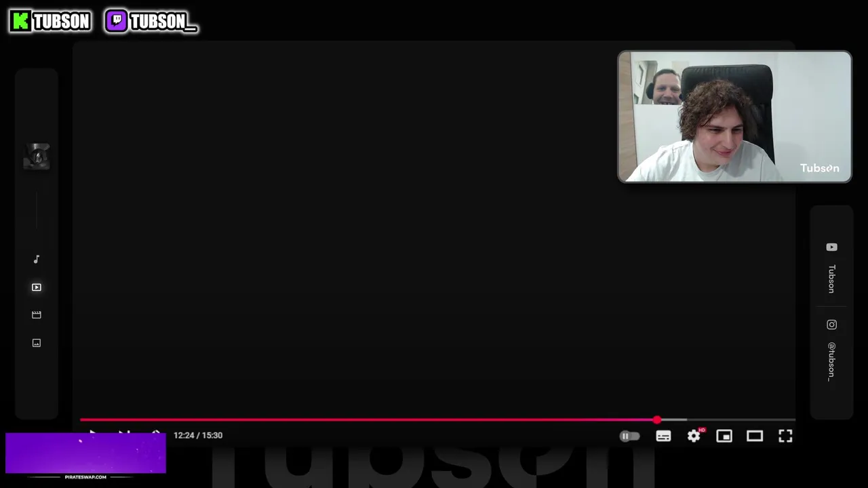The image size is (868, 488).
Task: Click the YouTube icon in right sidebar
Action: point(831,247)
